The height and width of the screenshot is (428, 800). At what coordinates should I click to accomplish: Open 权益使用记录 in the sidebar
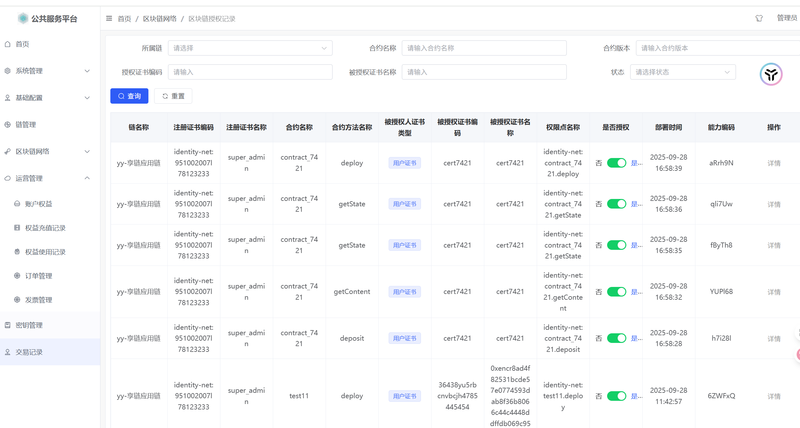coord(45,252)
